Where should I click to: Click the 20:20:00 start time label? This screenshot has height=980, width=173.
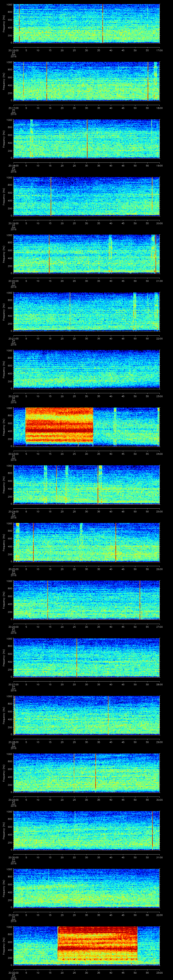[13, 281]
